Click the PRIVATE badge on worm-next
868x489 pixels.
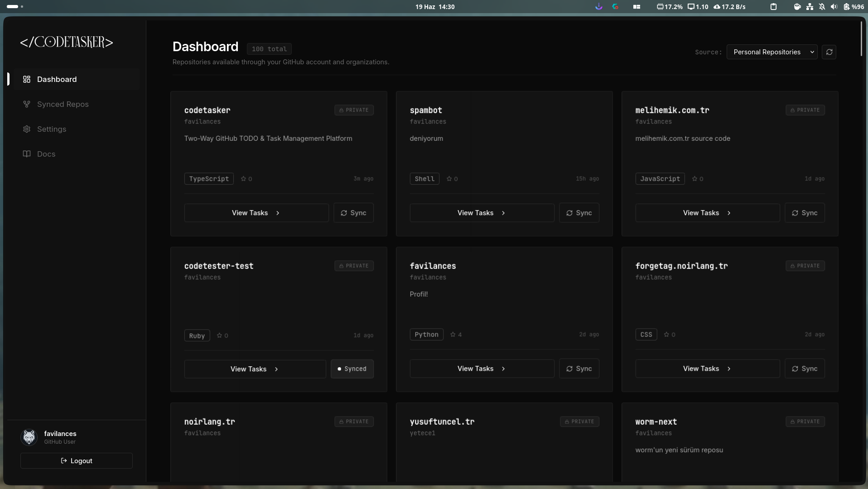pos(805,422)
